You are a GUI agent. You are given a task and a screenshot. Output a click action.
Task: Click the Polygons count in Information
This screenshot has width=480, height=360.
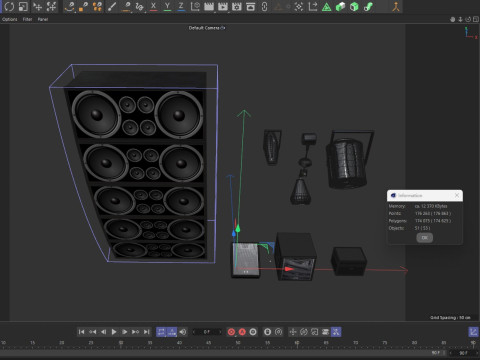[x=433, y=221]
